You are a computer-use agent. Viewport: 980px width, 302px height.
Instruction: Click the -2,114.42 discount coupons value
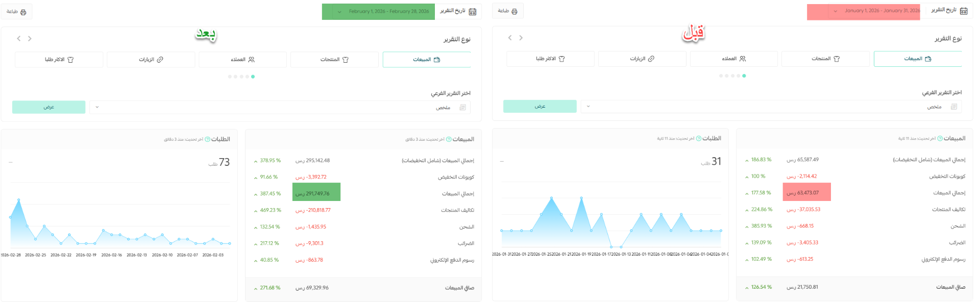coord(802,177)
